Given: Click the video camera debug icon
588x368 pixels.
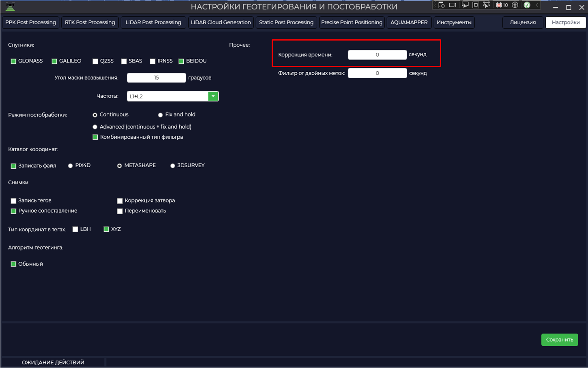Looking at the screenshot, I should 453,5.
